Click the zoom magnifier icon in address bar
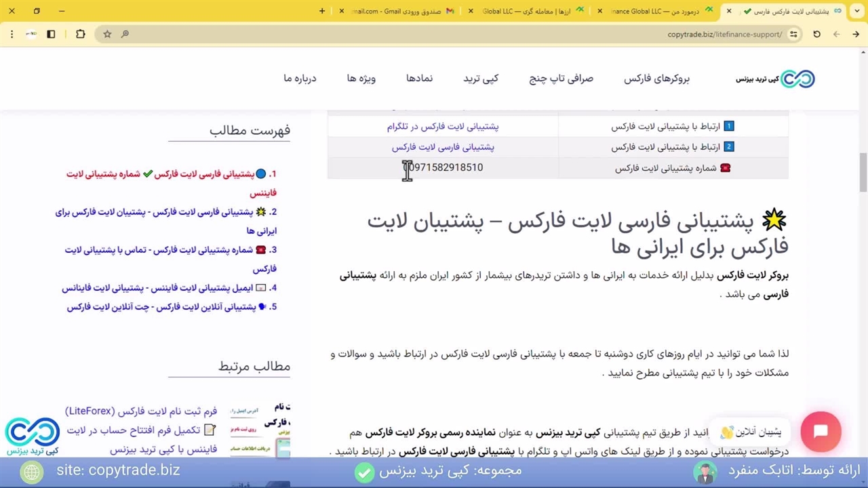The width and height of the screenshot is (868, 488). [125, 34]
